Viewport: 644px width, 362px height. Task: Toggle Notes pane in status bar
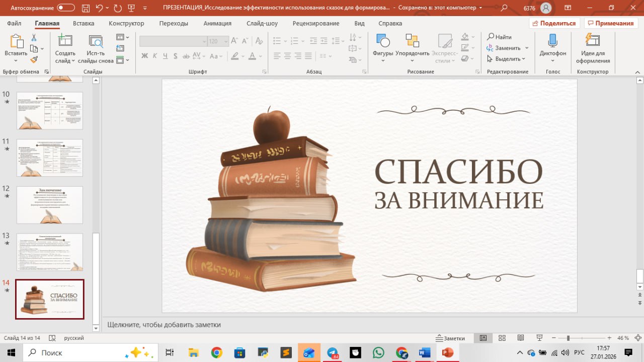[x=451, y=338]
